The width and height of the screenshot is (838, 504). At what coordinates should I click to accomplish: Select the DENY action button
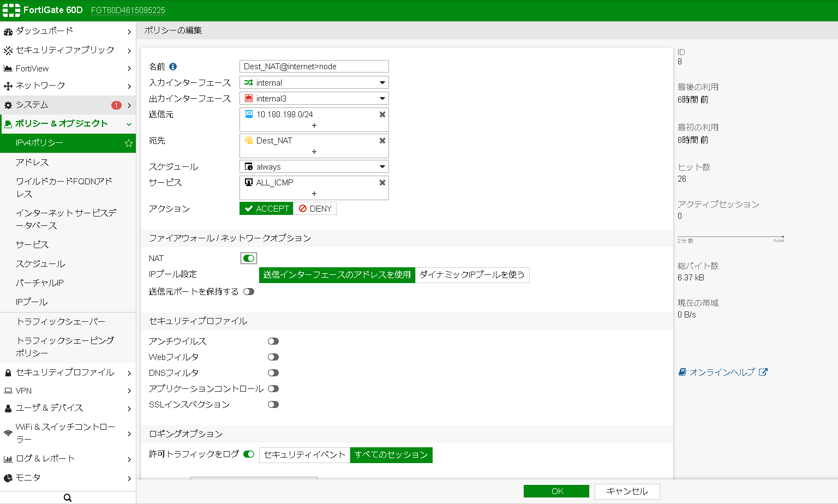click(315, 208)
